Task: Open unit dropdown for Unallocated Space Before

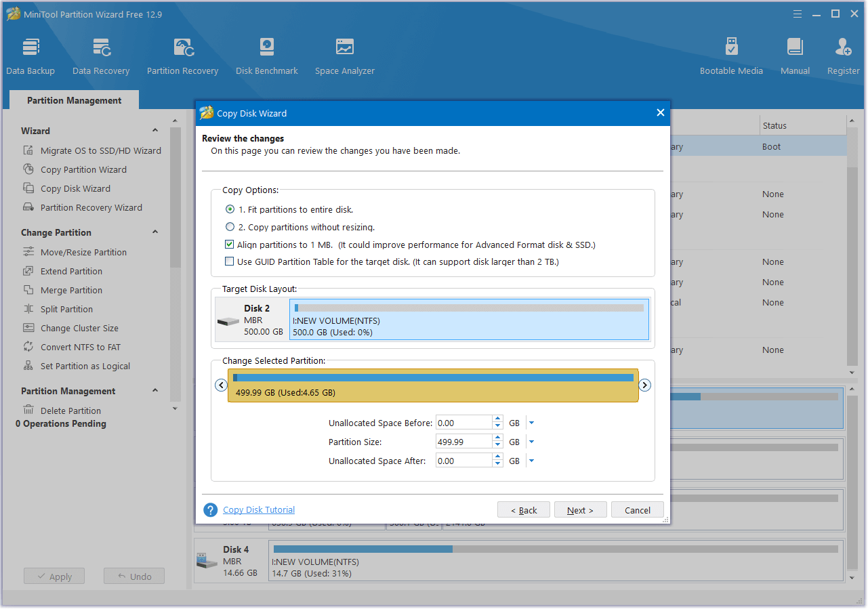Action: tap(531, 423)
